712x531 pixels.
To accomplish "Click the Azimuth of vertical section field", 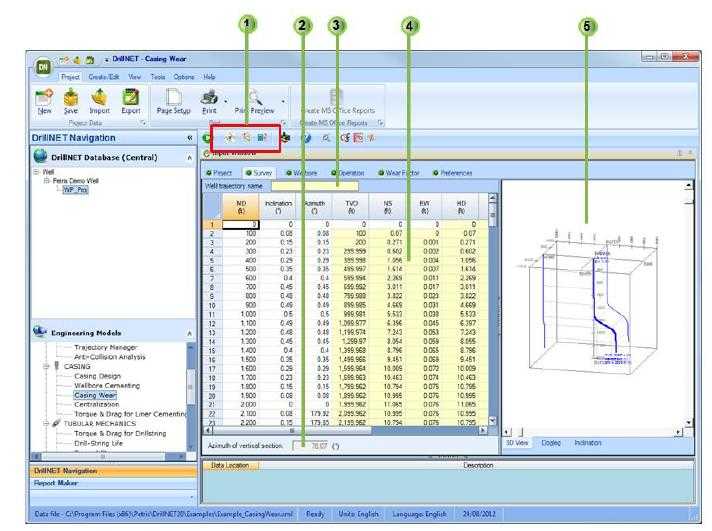I will point(311,446).
